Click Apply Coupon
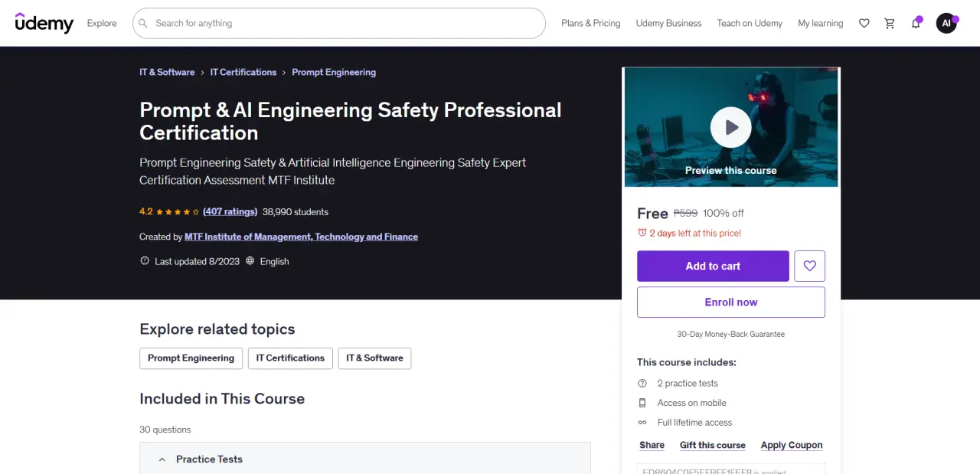Screen dimensions: 980x474 [792, 445]
